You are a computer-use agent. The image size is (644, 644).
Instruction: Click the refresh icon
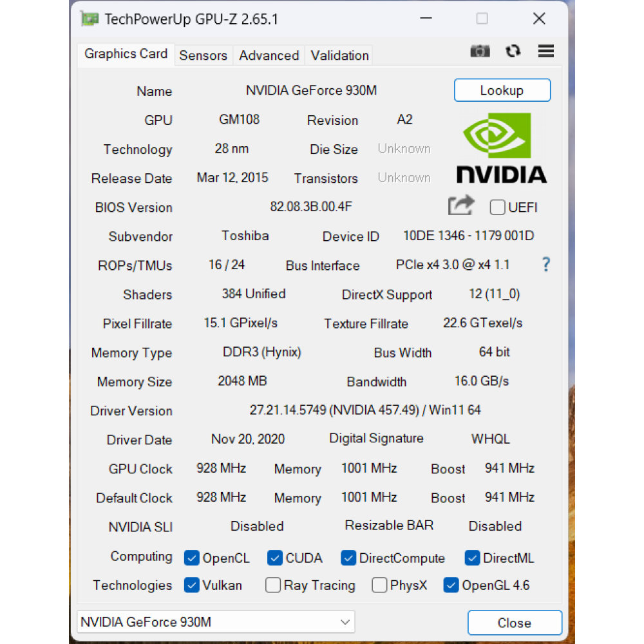[513, 52]
